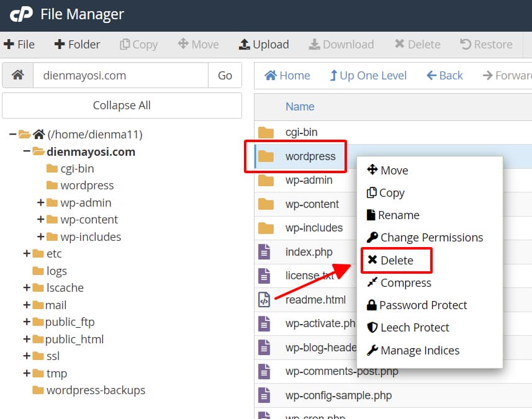Select the Upload toolbar icon

pos(263,44)
